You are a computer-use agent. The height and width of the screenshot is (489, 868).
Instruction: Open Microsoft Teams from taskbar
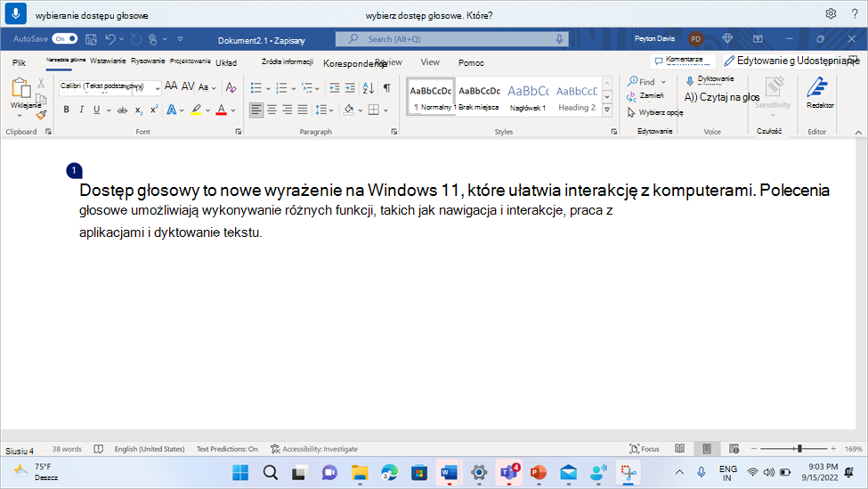click(508, 472)
